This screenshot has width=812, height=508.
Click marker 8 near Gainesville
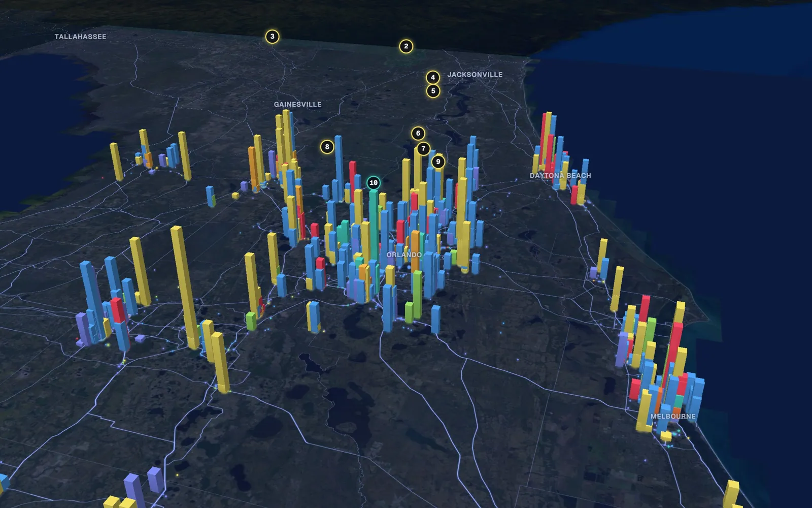327,147
